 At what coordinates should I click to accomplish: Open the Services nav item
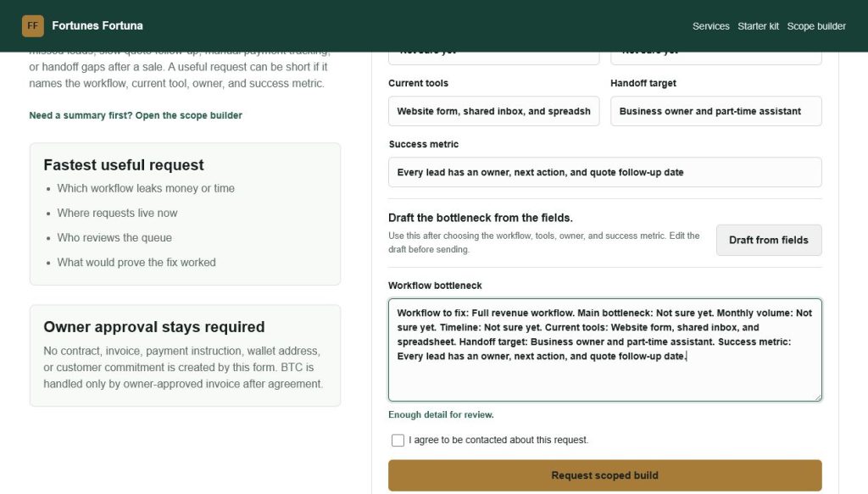711,26
